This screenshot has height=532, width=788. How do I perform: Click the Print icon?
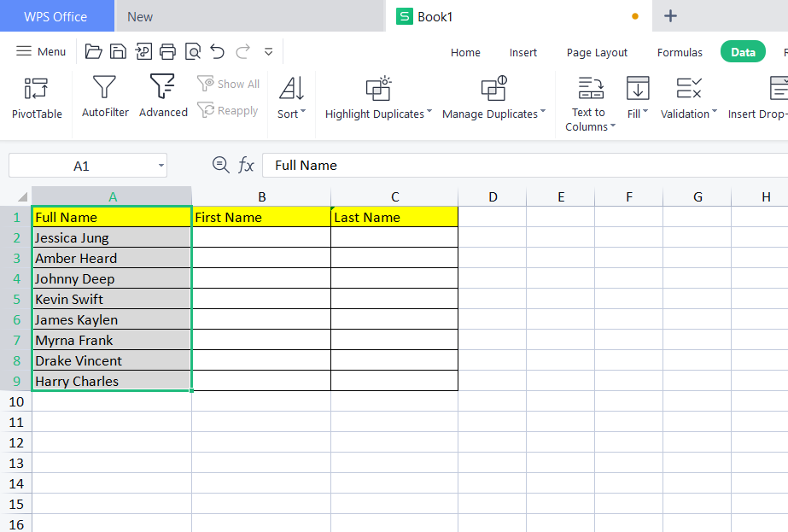[x=167, y=52]
